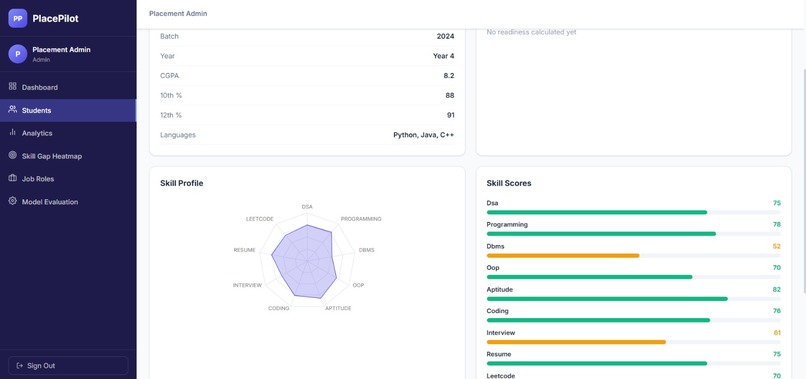This screenshot has height=379, width=806.
Task: Click the CGPA value 8.2
Action: (x=449, y=76)
